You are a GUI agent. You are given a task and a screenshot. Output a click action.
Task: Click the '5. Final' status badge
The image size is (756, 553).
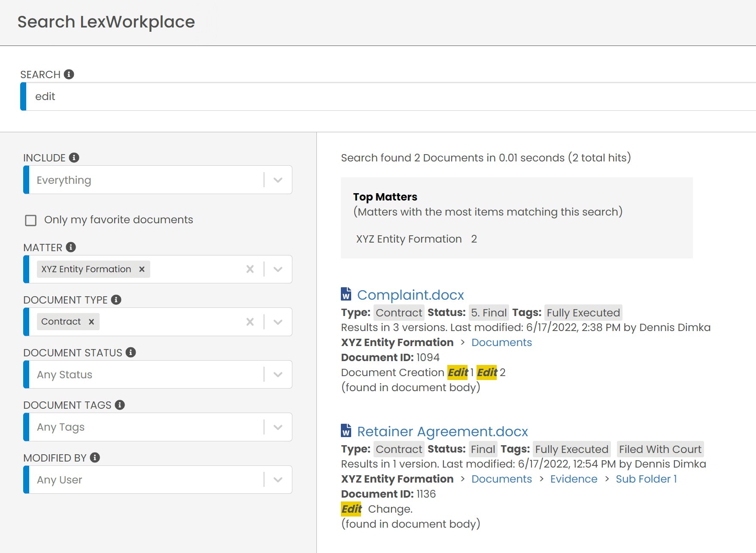tap(489, 313)
